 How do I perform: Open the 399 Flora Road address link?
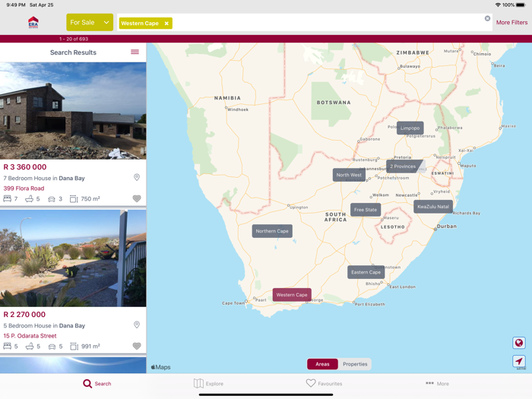coord(24,188)
